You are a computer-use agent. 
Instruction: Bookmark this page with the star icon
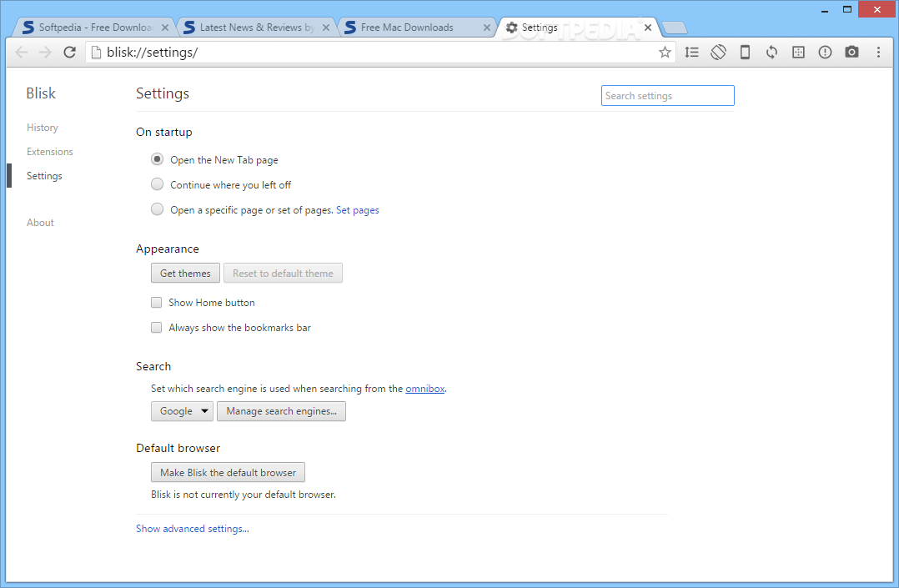tap(665, 53)
